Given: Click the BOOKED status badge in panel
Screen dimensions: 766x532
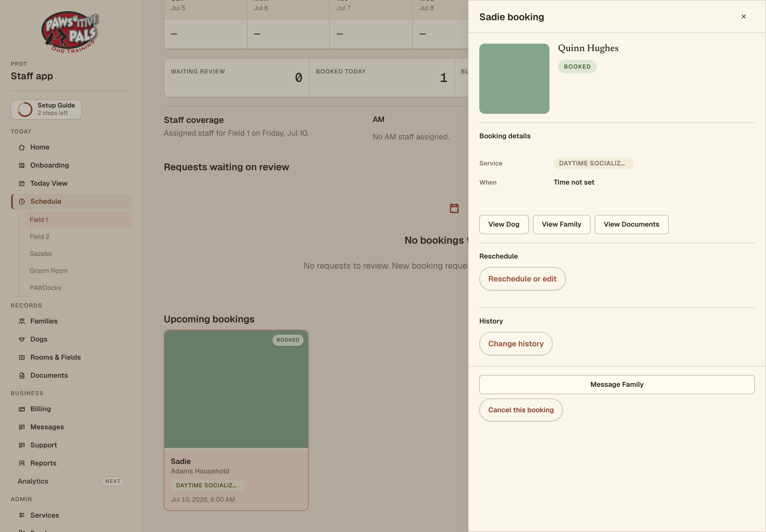Looking at the screenshot, I should (577, 67).
